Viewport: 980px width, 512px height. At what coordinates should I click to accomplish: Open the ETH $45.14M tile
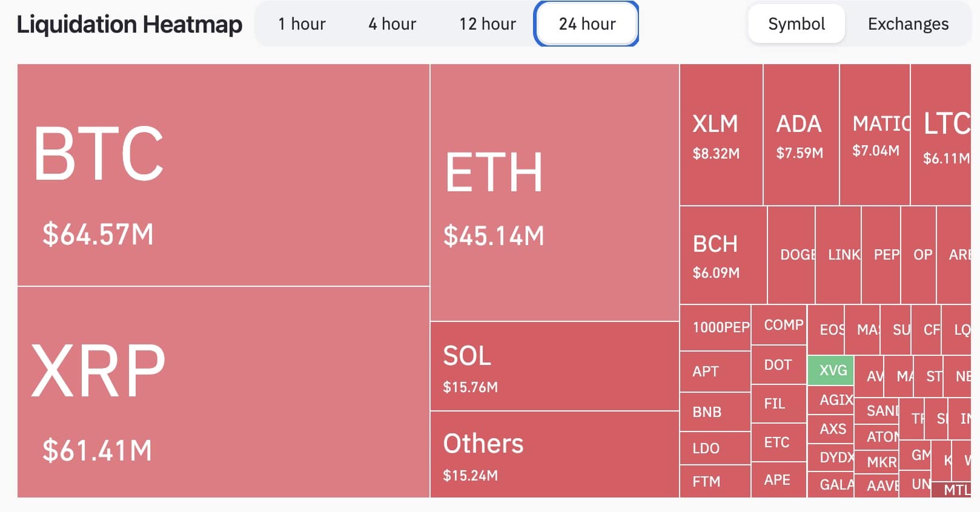pyautogui.click(x=554, y=192)
